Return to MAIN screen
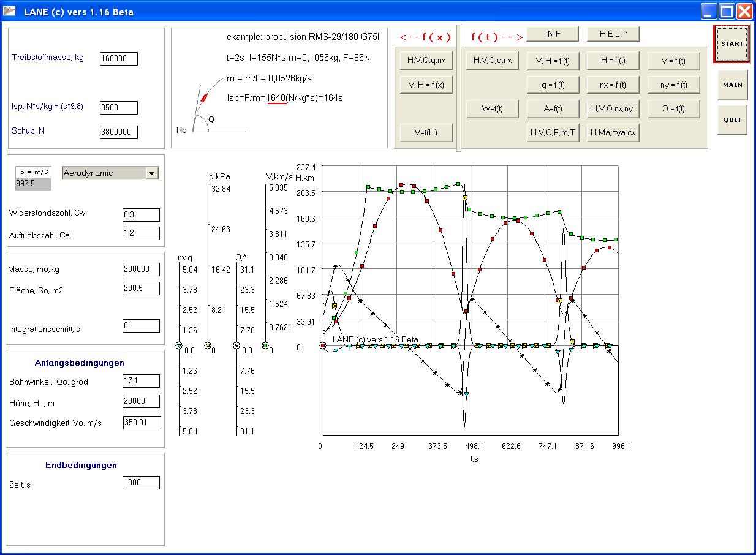The image size is (756, 555). tap(732, 85)
